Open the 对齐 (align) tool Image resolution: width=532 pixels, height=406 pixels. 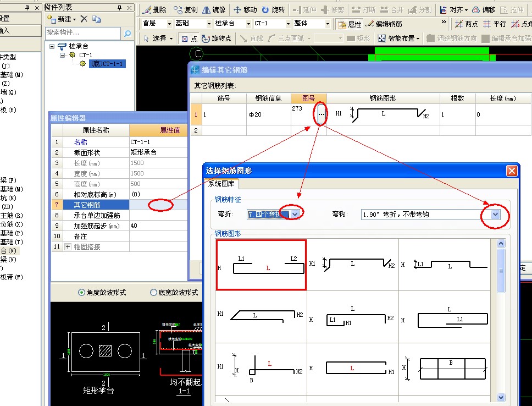(453, 9)
